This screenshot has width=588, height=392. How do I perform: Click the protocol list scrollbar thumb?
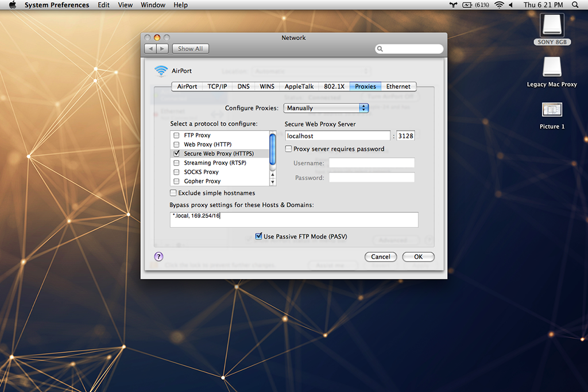point(273,149)
